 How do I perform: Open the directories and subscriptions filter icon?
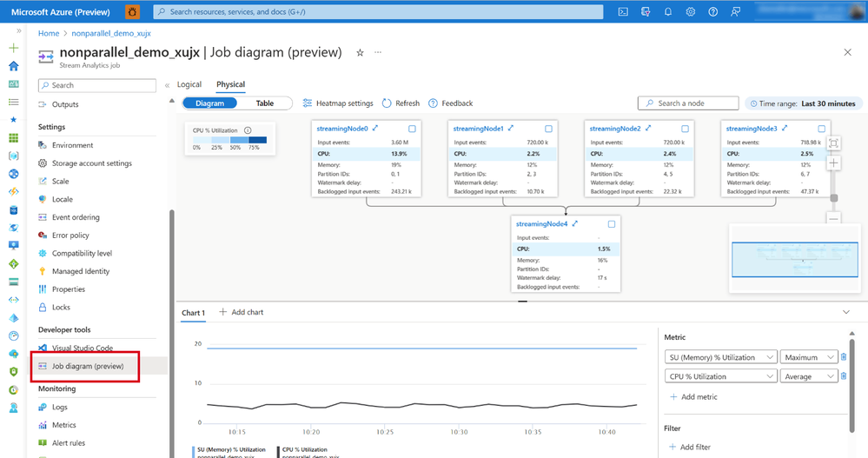pyautogui.click(x=646, y=11)
